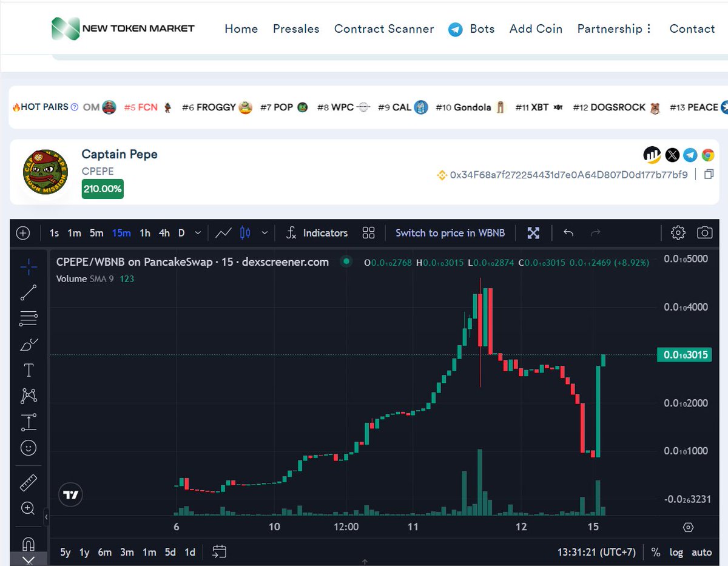
Task: Click the add symbol plus icon
Action: [x=23, y=233]
